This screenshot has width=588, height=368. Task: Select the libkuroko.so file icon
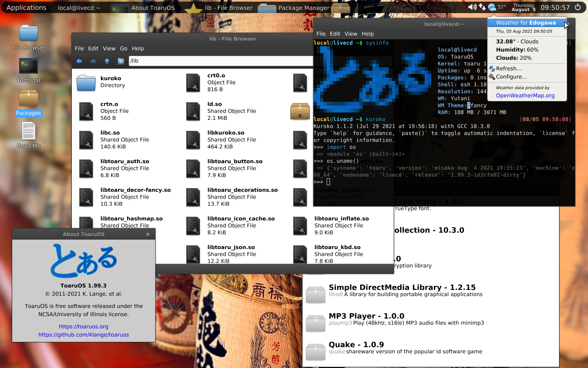point(193,140)
